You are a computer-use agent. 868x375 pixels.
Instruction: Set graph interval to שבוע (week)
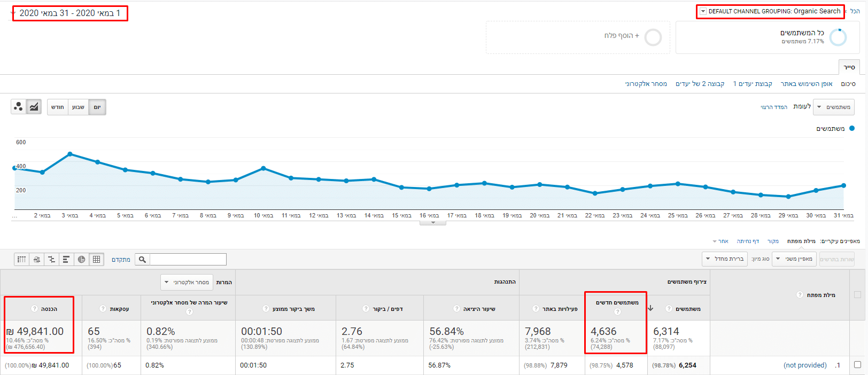pos(78,107)
